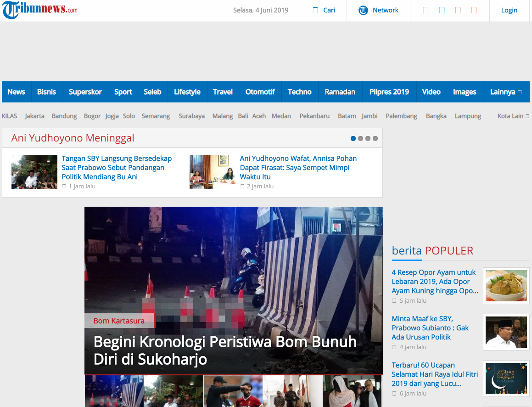The width and height of the screenshot is (532, 407).
Task: Select the Medan region link
Action: [x=281, y=116]
